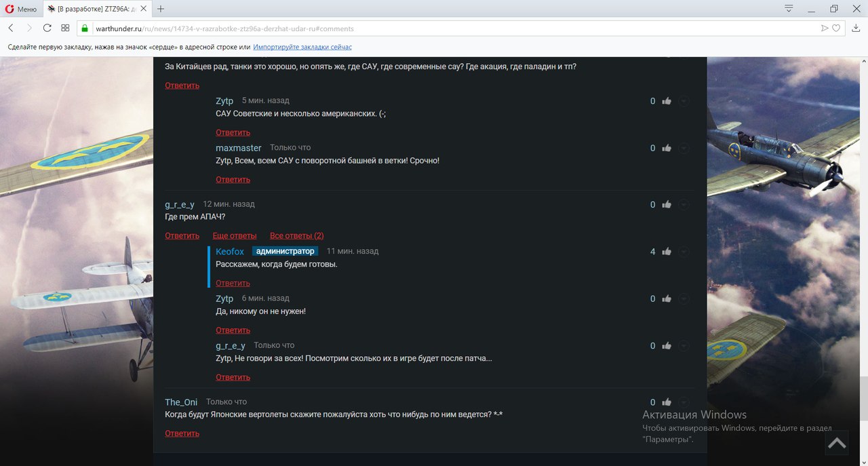868x466 pixels.
Task: Click 'Еще ответы' to load more replies
Action: (235, 235)
